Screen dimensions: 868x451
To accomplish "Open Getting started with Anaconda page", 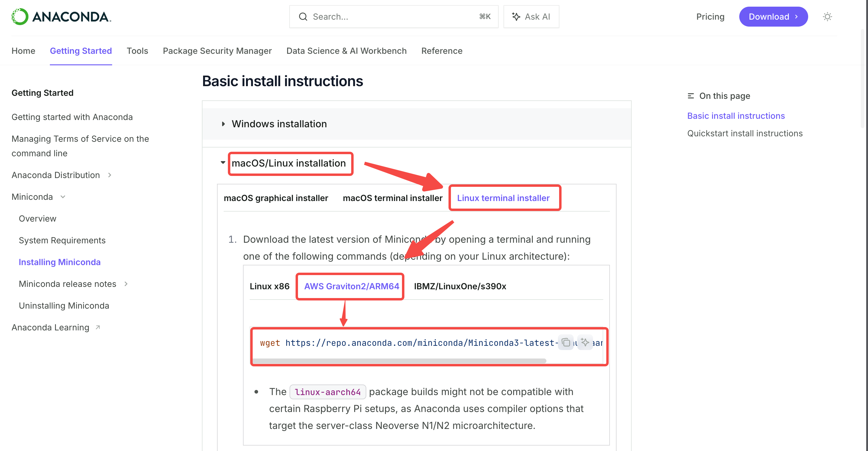I will click(72, 117).
